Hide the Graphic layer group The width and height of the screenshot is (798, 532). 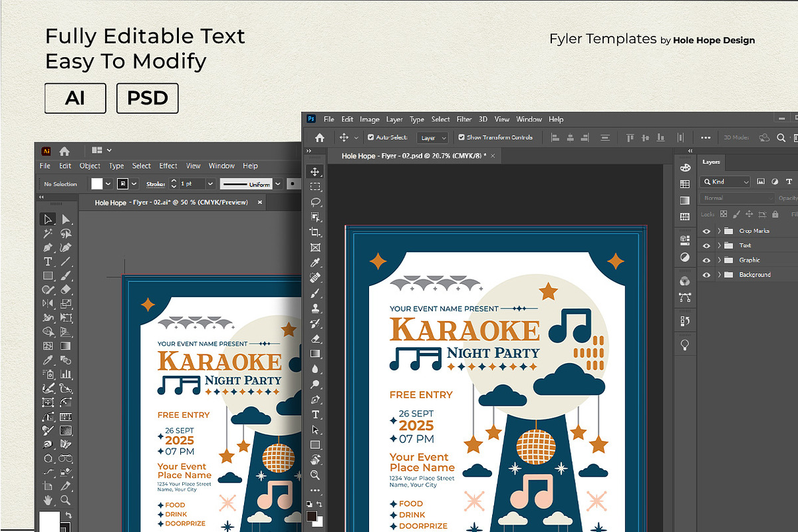coord(706,260)
